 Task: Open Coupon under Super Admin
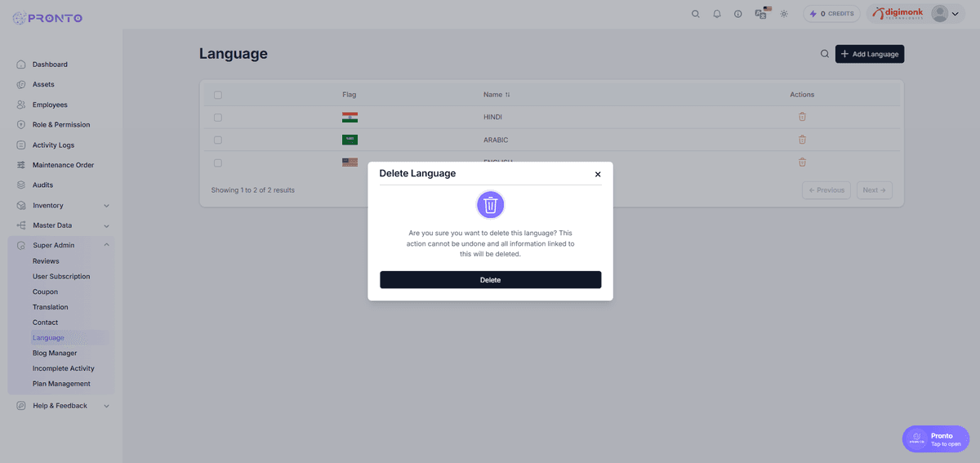(x=45, y=292)
